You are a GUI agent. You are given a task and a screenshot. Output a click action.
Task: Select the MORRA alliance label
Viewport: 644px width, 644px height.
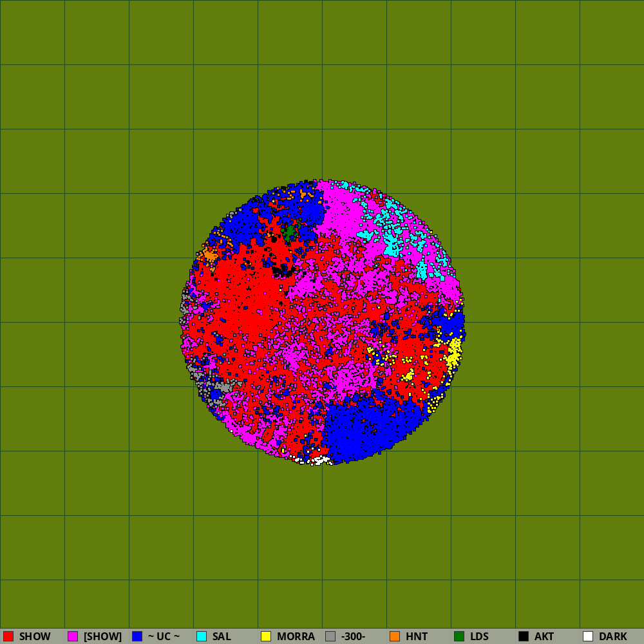coord(296,637)
